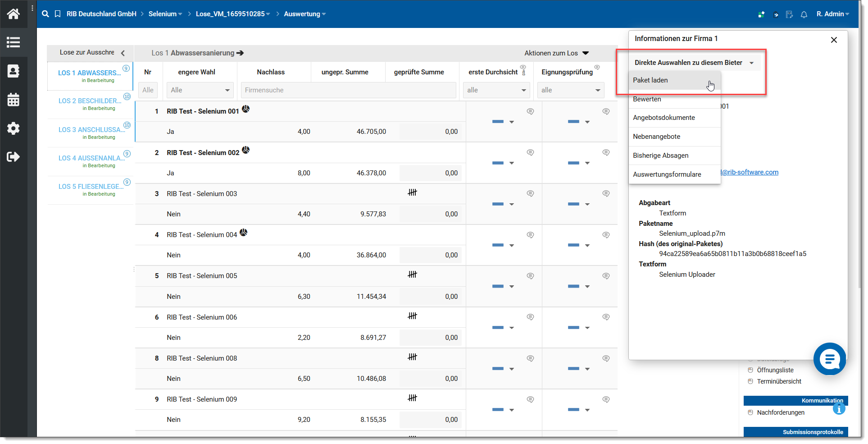This screenshot has height=444, width=868.
Task: Select Bewerten menu entry
Action: tap(675, 99)
